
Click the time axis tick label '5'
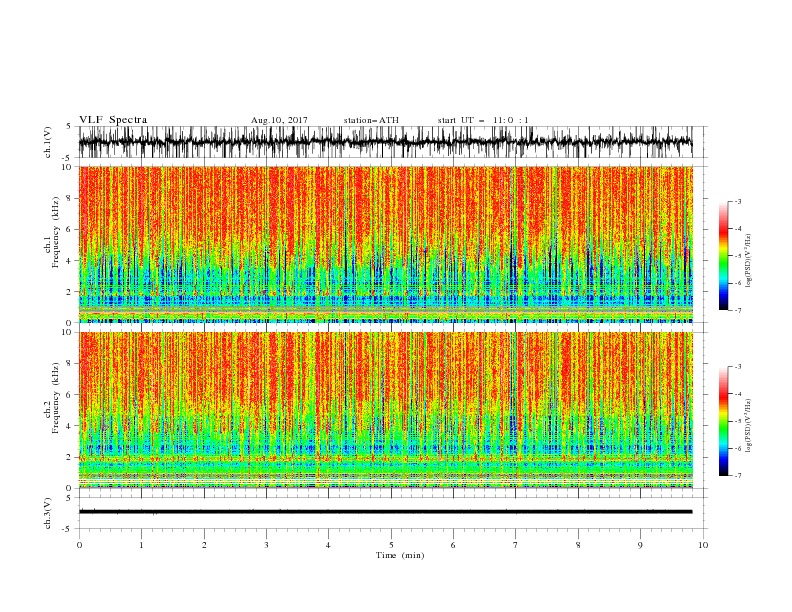(391, 545)
